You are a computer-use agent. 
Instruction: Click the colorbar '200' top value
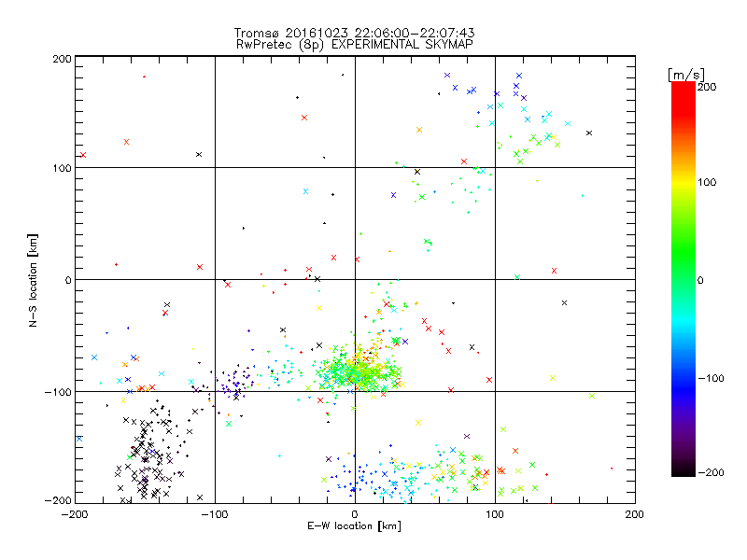pos(707,87)
